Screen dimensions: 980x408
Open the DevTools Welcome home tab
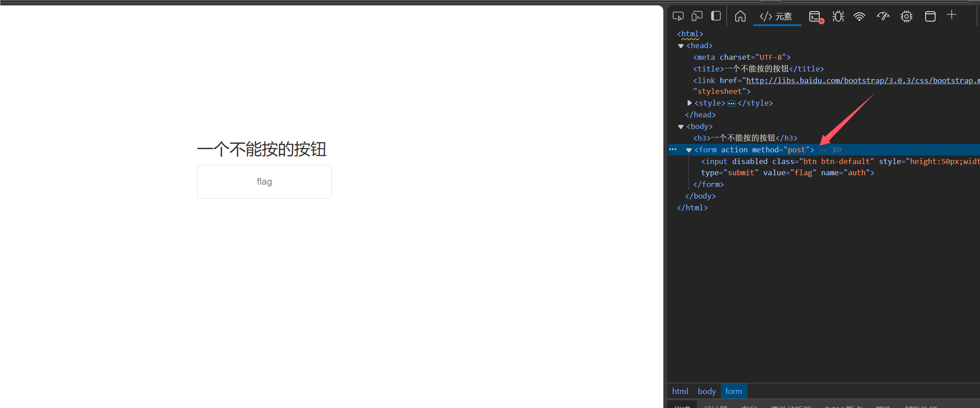740,17
